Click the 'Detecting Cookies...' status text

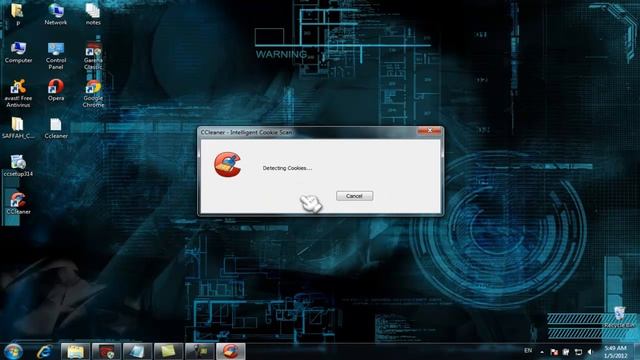pyautogui.click(x=287, y=168)
